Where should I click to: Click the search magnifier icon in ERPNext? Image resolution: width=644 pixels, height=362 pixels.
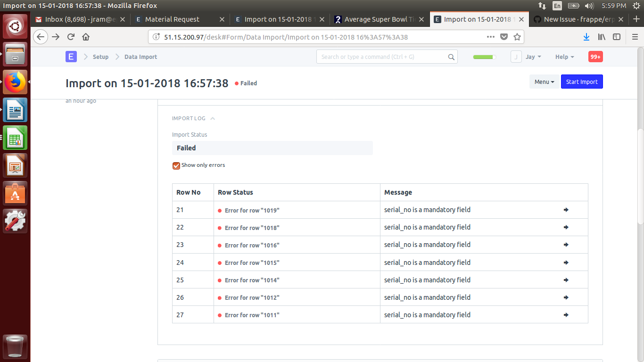tap(451, 57)
